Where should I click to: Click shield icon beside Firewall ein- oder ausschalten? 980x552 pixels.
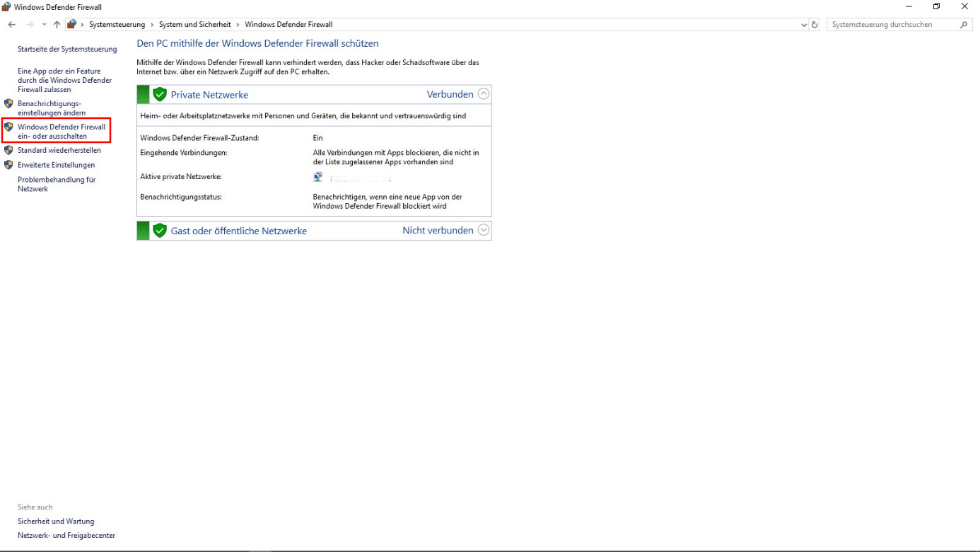[8, 127]
